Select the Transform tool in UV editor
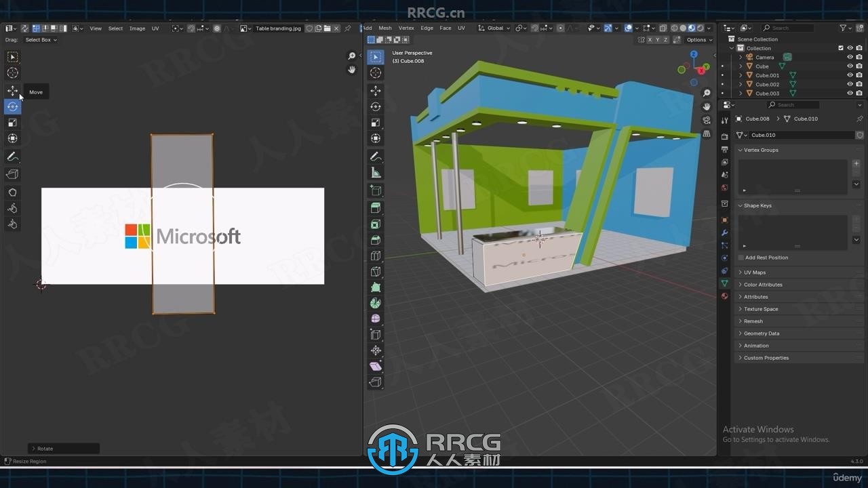 pyautogui.click(x=12, y=138)
